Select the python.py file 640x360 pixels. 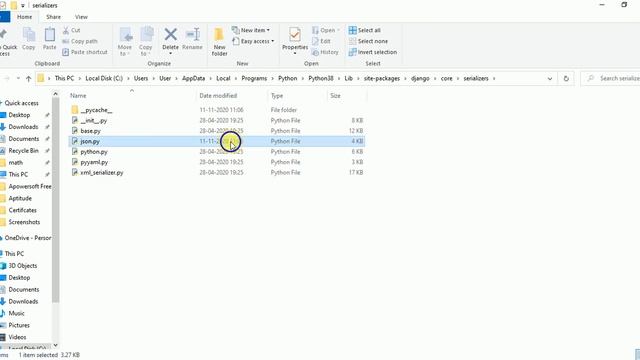(x=217, y=151)
